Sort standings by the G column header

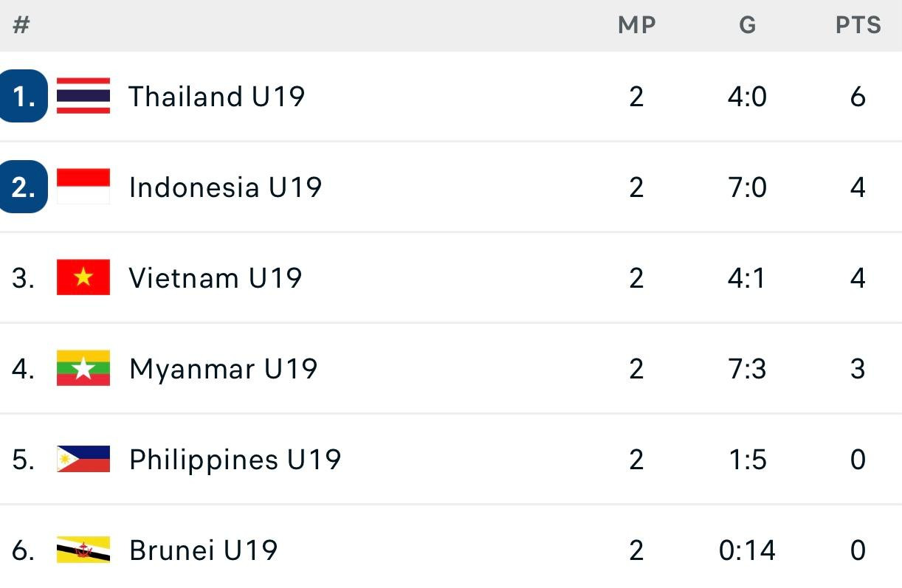tap(747, 24)
